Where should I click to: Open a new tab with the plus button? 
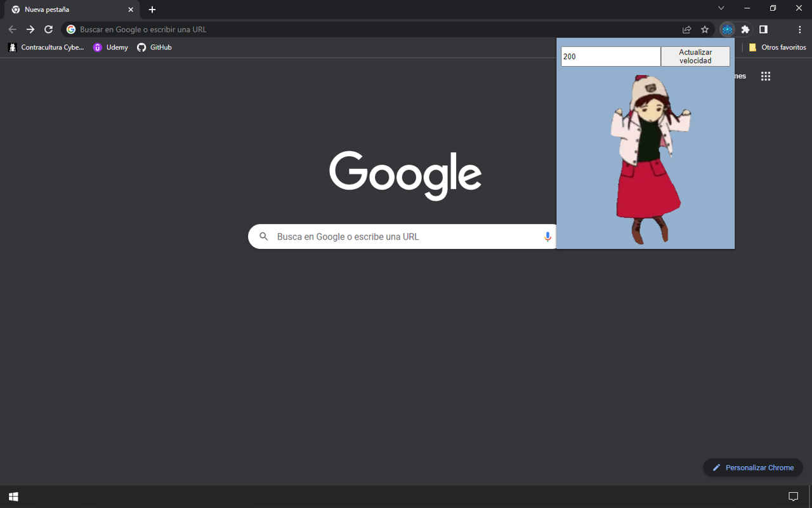[x=152, y=10]
